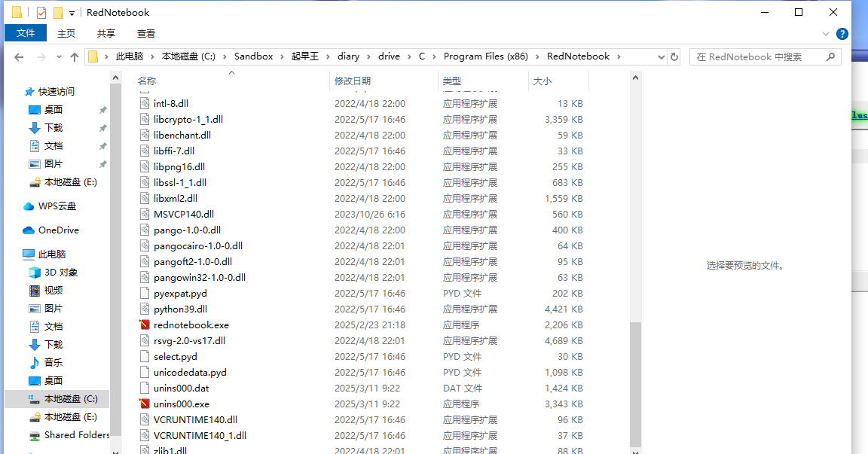
Task: Switch to the 共享 ribbon tab
Action: 105,34
